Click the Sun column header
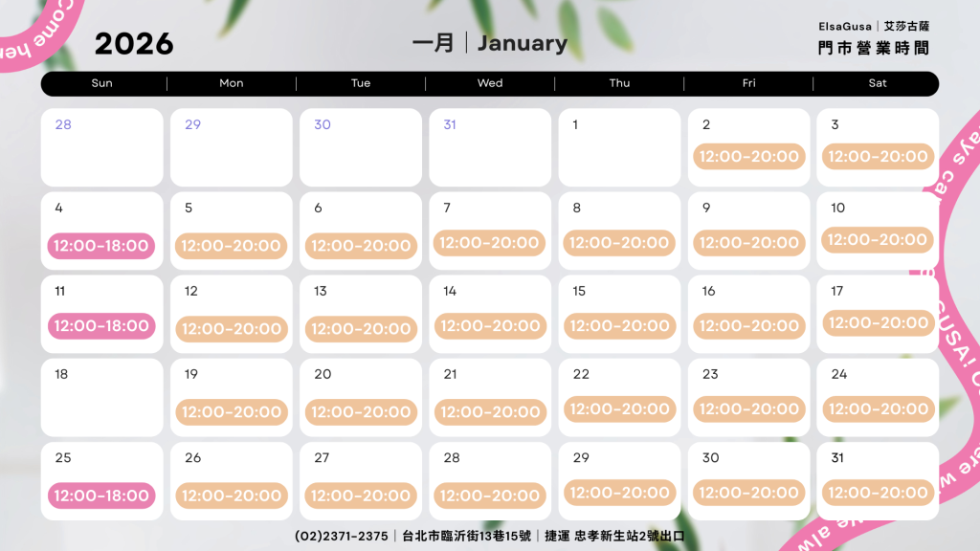The image size is (980, 551). click(x=101, y=83)
